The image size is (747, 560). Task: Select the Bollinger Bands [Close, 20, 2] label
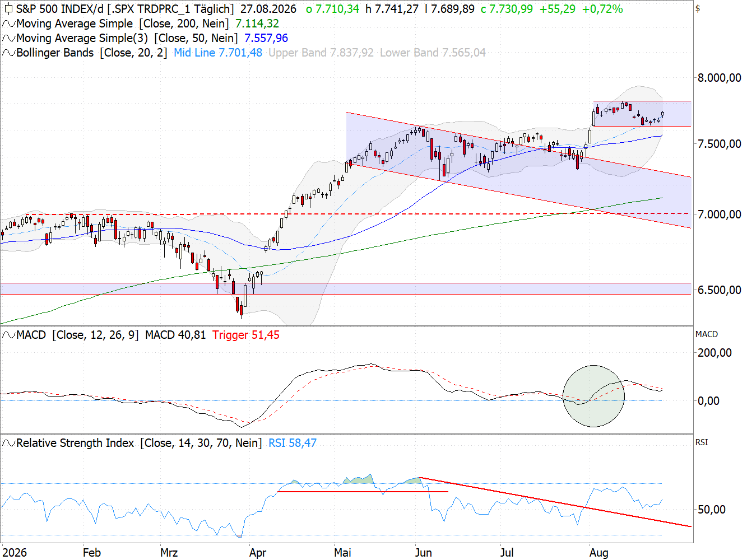pos(92,53)
